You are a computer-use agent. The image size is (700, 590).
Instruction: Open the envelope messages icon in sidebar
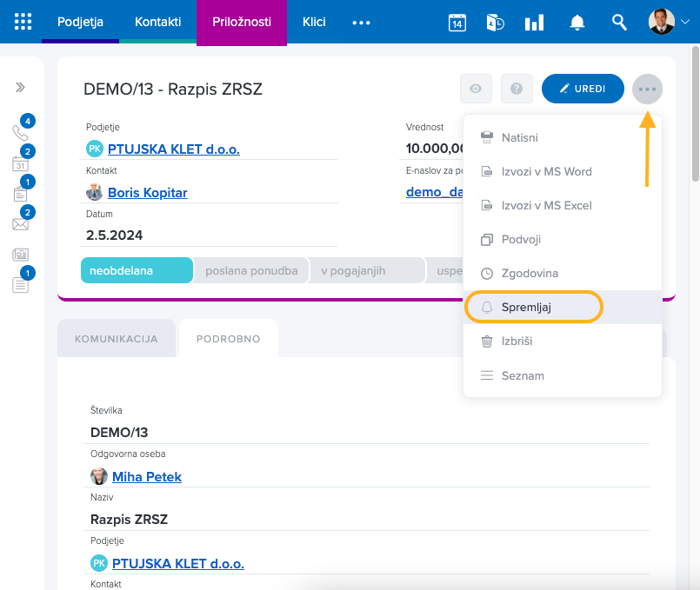[20, 223]
